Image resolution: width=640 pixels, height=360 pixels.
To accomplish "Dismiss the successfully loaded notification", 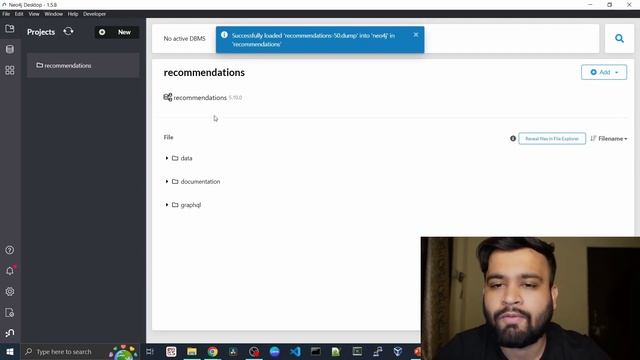I will (x=416, y=35).
